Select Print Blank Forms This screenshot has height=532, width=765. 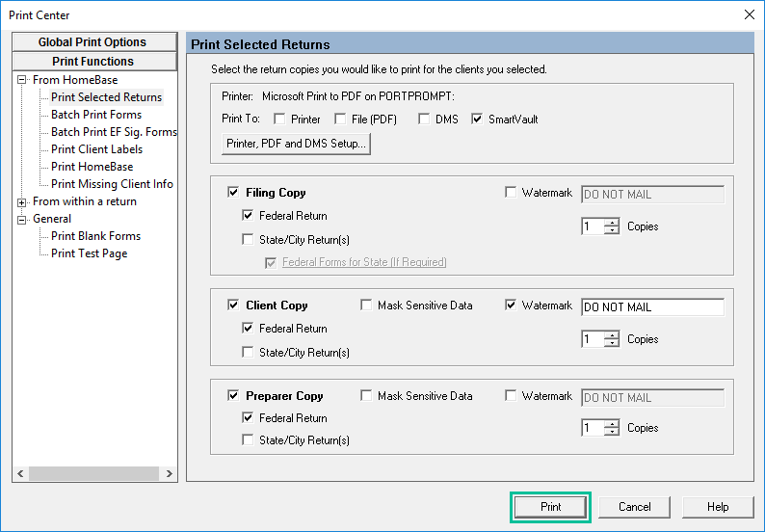coord(95,236)
